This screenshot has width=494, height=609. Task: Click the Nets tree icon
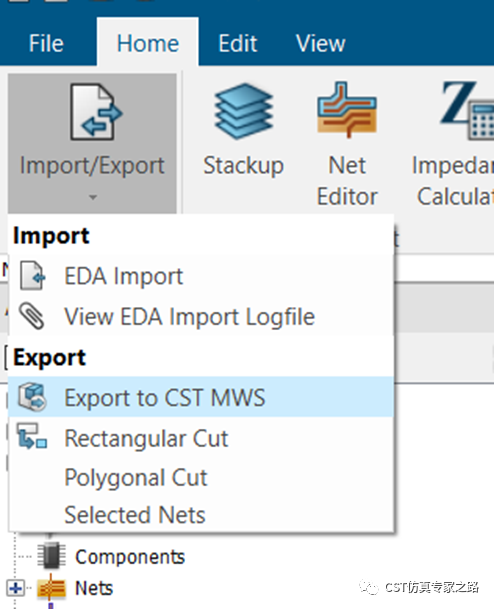pos(51,588)
